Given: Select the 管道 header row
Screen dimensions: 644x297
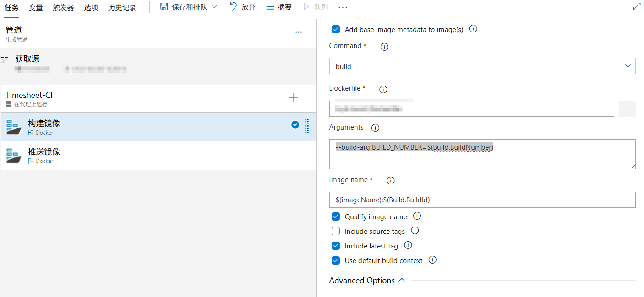Looking at the screenshot, I should 158,33.
